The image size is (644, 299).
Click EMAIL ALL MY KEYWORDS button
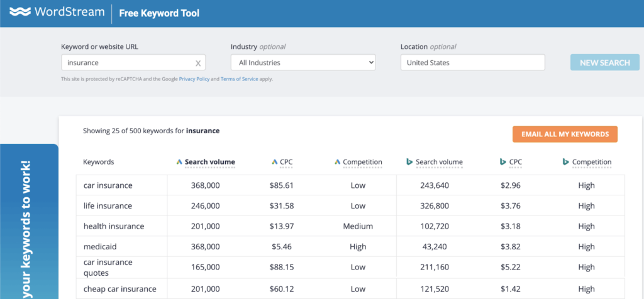565,134
